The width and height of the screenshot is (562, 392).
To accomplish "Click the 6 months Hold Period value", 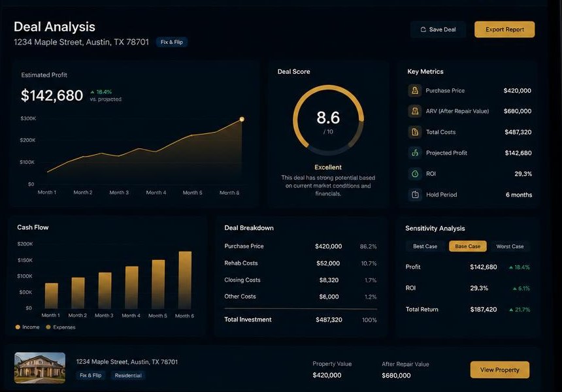I will pyautogui.click(x=519, y=195).
